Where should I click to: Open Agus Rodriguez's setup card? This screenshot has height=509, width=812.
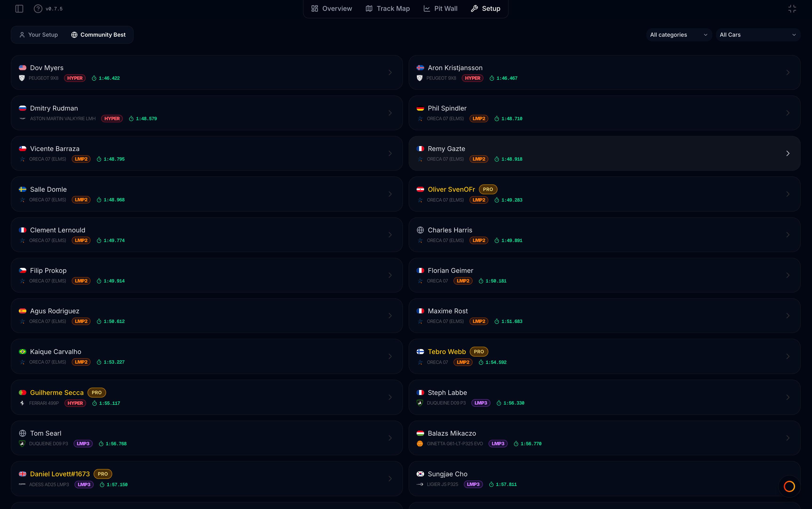pyautogui.click(x=207, y=316)
